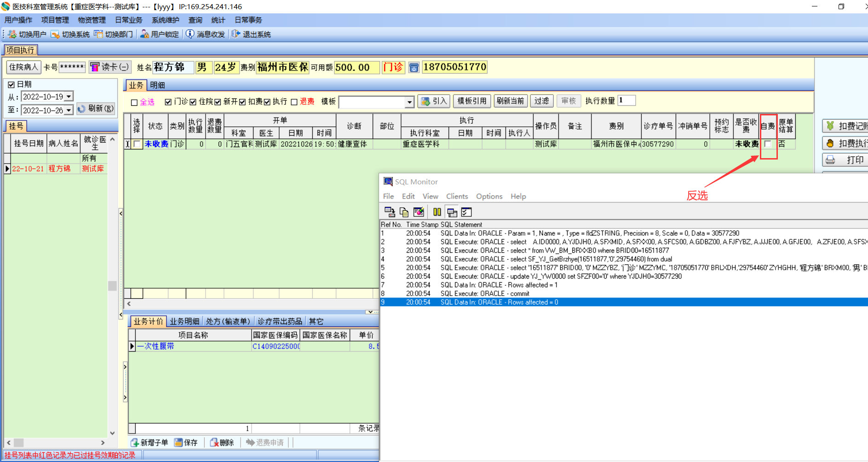Click the 保存 save disk icon

pyautogui.click(x=178, y=442)
